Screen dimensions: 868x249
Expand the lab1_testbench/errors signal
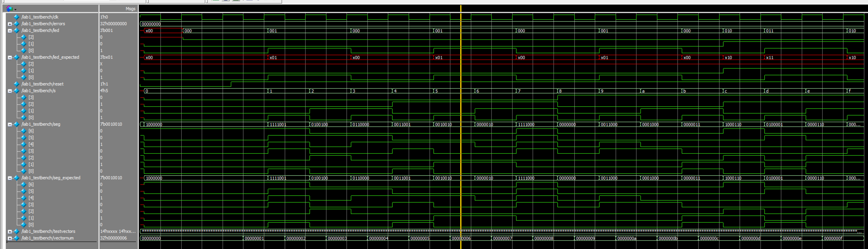click(x=10, y=24)
